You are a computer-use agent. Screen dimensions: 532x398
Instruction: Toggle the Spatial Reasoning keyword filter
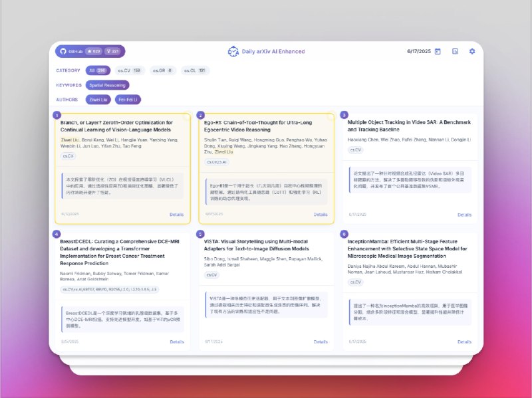pyautogui.click(x=107, y=85)
